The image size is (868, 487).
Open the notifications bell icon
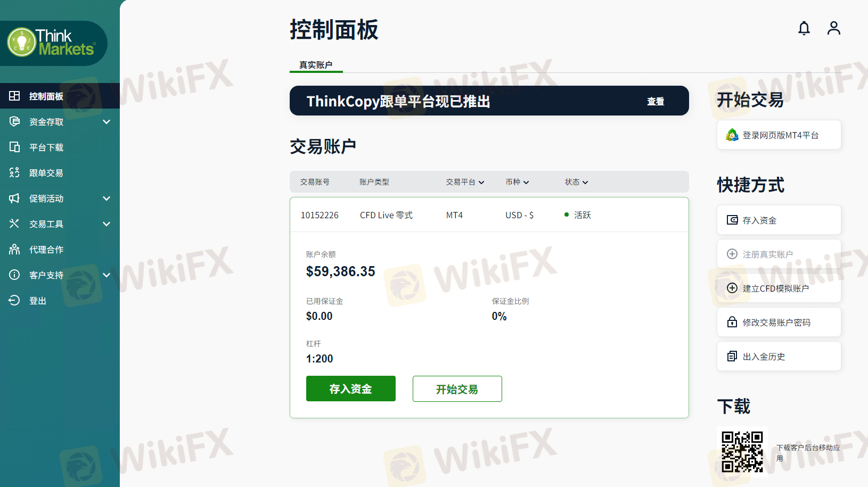point(804,28)
